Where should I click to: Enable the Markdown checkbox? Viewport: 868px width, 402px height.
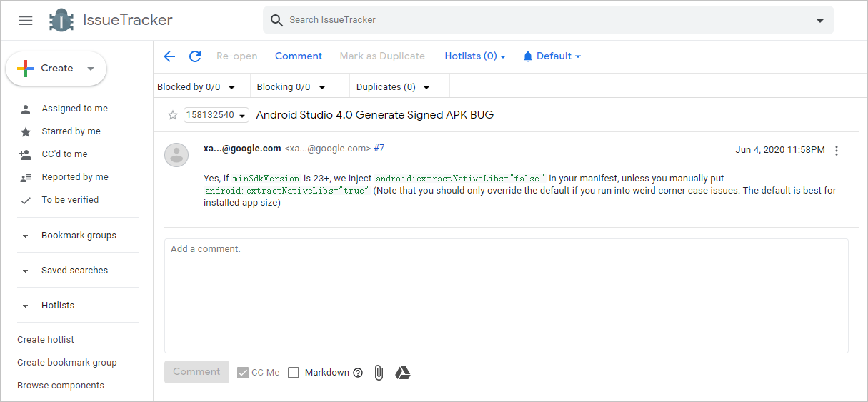(x=294, y=373)
